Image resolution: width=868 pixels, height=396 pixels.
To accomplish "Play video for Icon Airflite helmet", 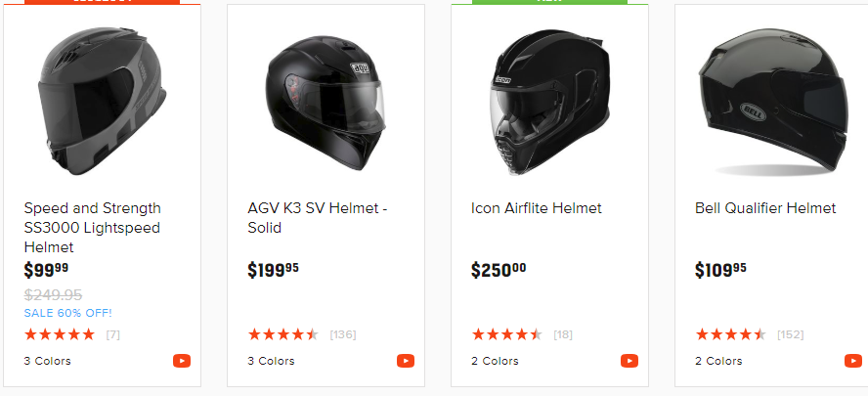I will point(629,361).
